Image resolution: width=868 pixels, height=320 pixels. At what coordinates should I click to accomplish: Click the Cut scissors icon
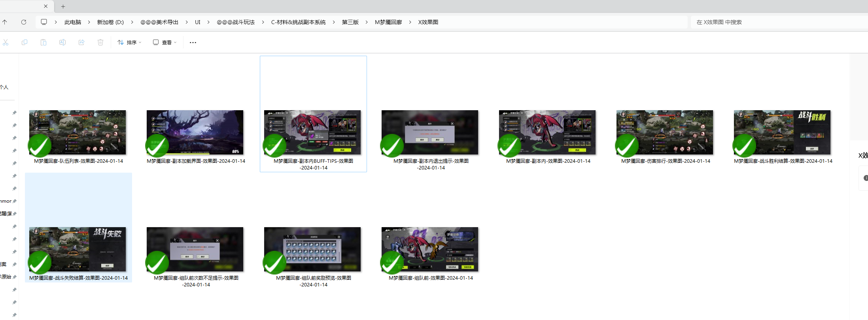6,42
